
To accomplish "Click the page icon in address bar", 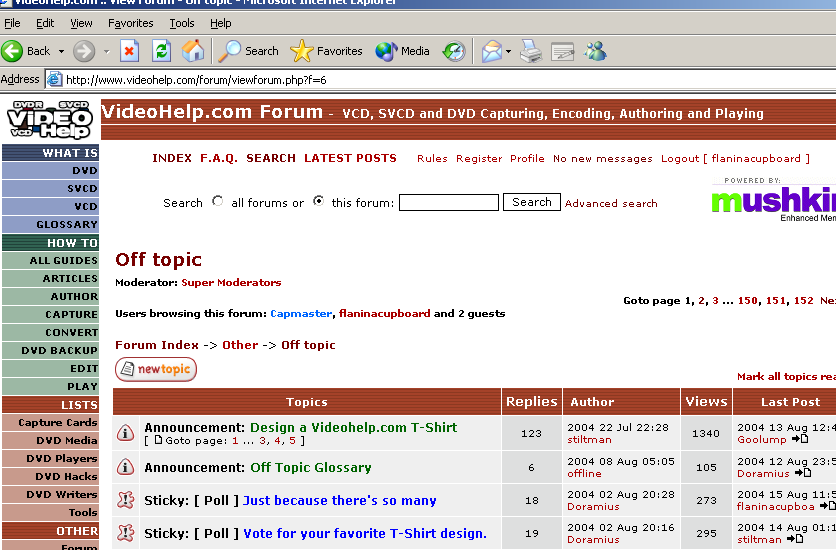I will [x=54, y=80].
